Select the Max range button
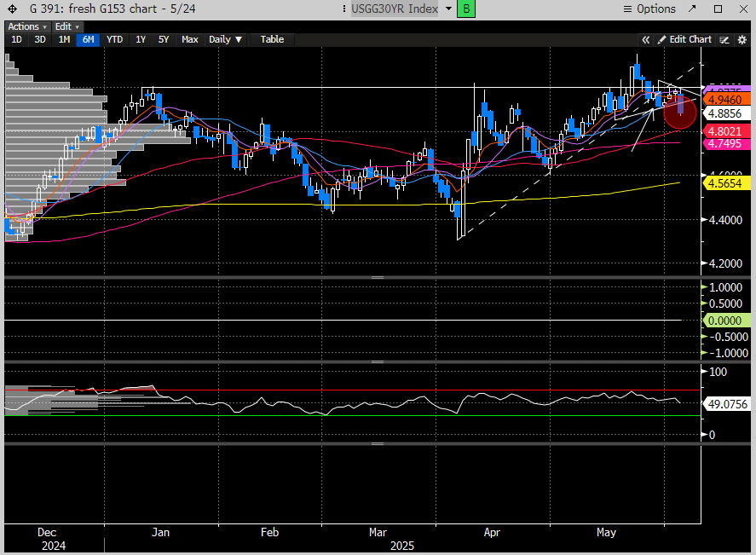 pyautogui.click(x=190, y=39)
